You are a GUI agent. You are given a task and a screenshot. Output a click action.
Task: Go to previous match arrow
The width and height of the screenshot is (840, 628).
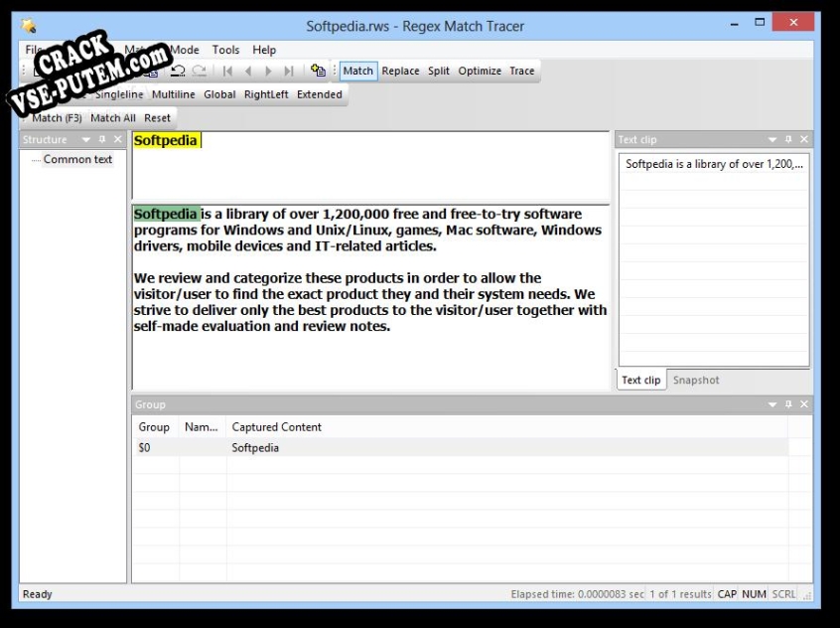[x=248, y=71]
